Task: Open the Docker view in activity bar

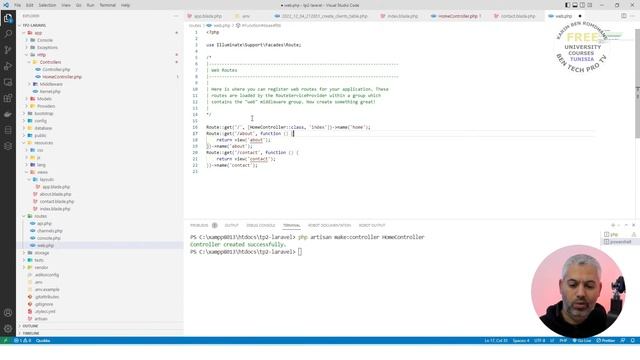Action: (8, 114)
